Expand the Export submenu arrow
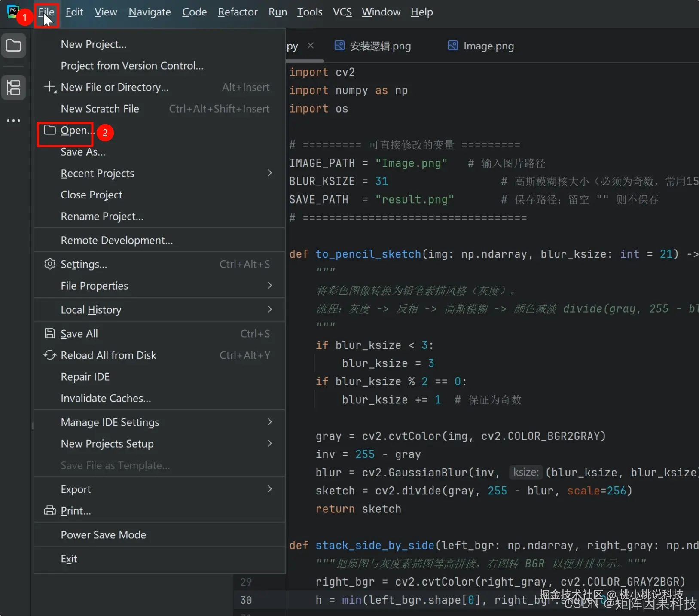This screenshot has width=699, height=616. tap(270, 489)
